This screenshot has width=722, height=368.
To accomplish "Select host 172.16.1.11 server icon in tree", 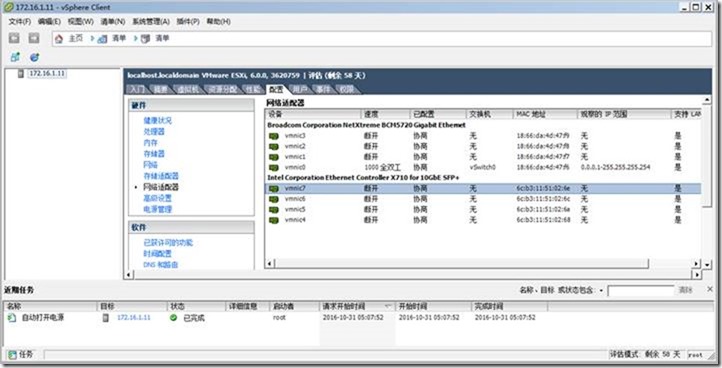I will tap(21, 73).
